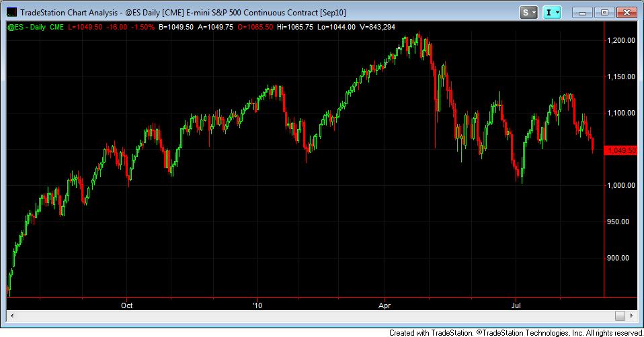The width and height of the screenshot is (644, 337).
Task: Open the S symbol-link dropdown button
Action: pos(528,13)
